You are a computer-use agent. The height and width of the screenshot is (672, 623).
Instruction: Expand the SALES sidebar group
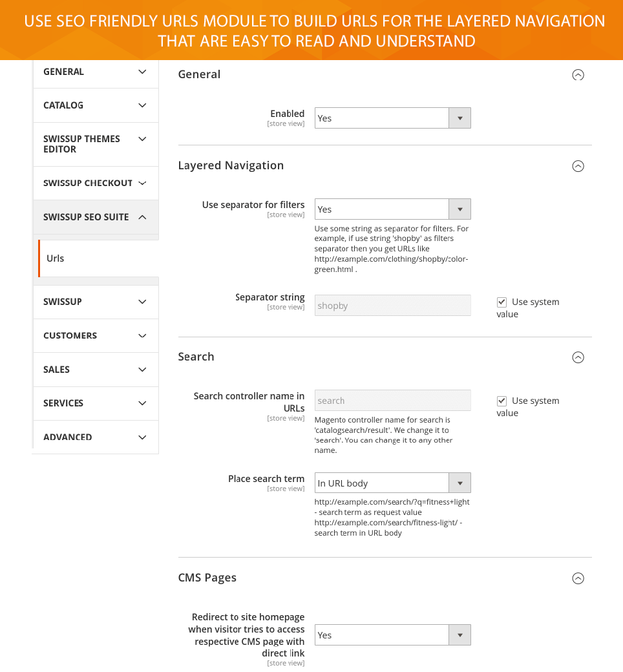point(96,370)
